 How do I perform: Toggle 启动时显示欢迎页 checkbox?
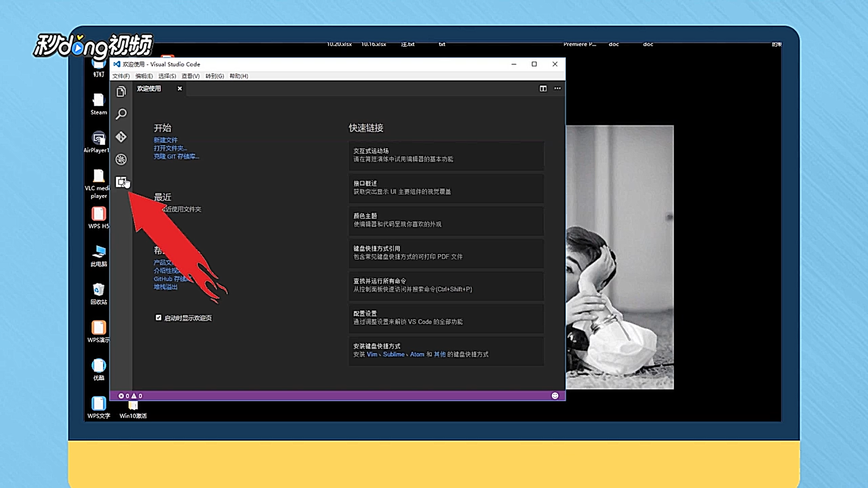pos(158,318)
